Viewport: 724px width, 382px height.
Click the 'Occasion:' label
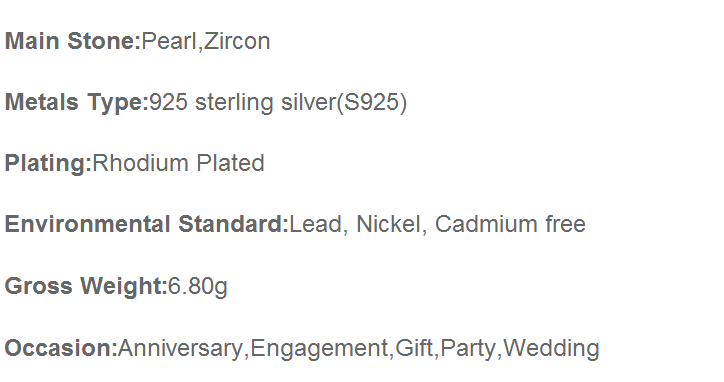(61, 348)
